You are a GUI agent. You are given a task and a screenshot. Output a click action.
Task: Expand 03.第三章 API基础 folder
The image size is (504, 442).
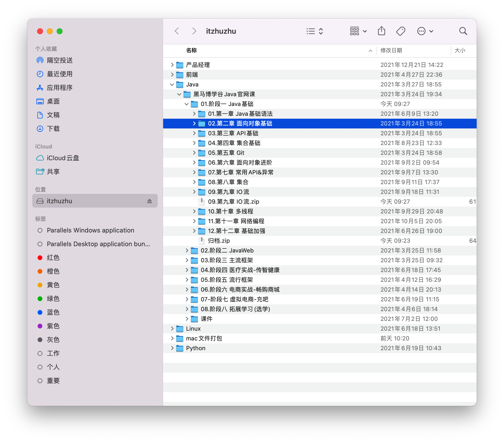point(194,133)
